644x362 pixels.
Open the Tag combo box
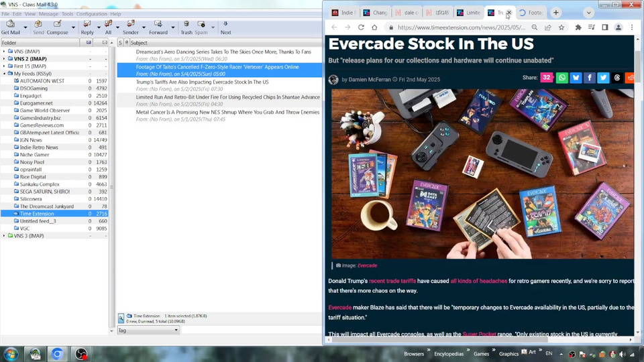coord(148,330)
